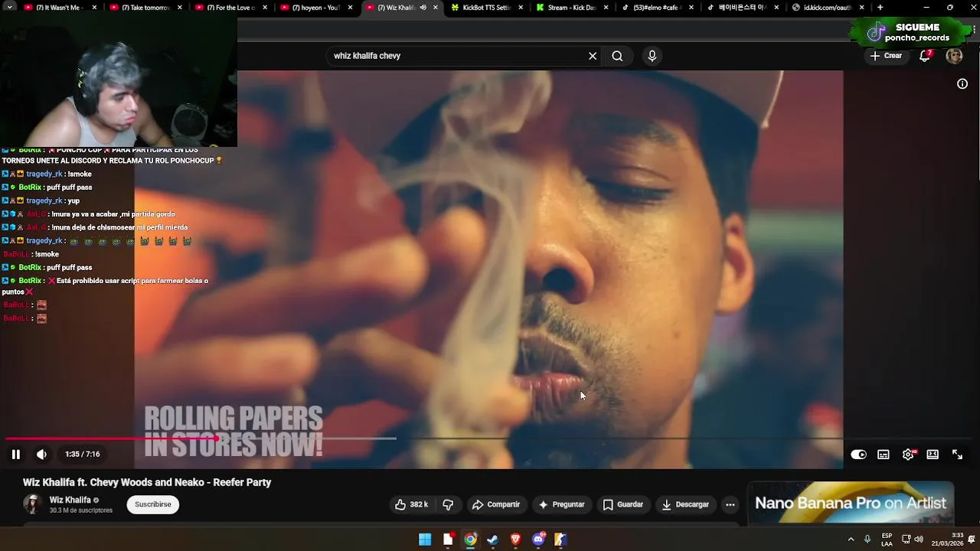Screen dimensions: 980x551
Task: Click the poncho_records TikTok overlay
Action: pos(910,32)
